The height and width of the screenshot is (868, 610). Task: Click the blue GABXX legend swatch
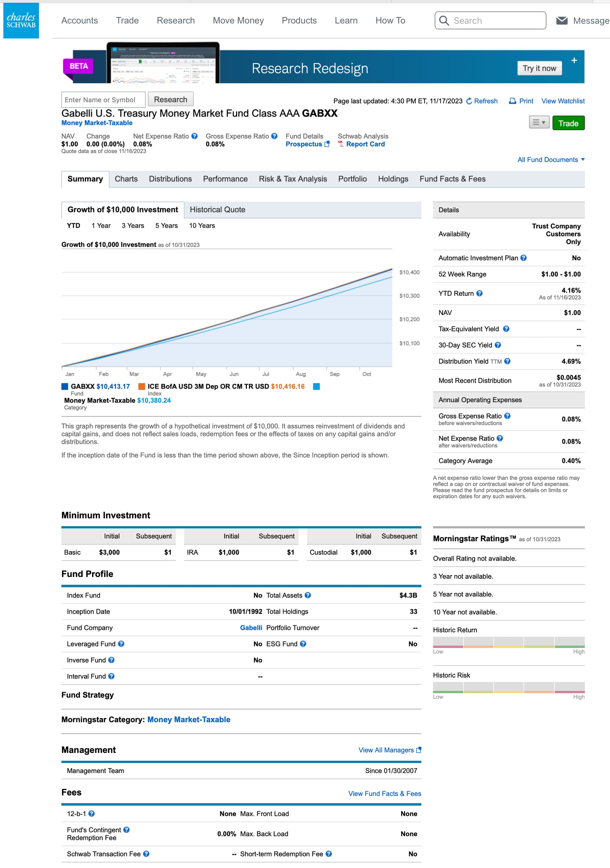65,386
